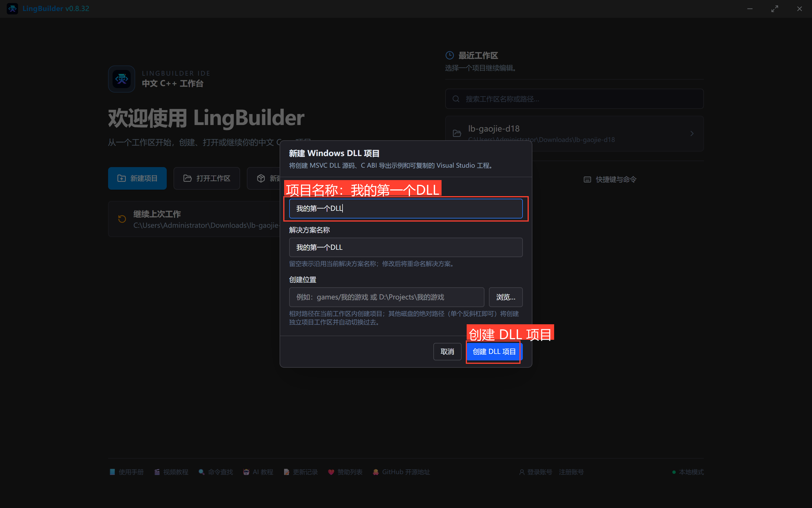Click the 浏览... button

(506, 297)
